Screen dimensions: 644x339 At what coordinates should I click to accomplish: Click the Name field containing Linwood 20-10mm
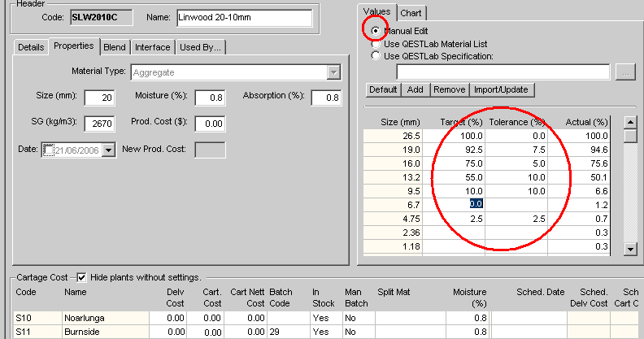click(243, 18)
